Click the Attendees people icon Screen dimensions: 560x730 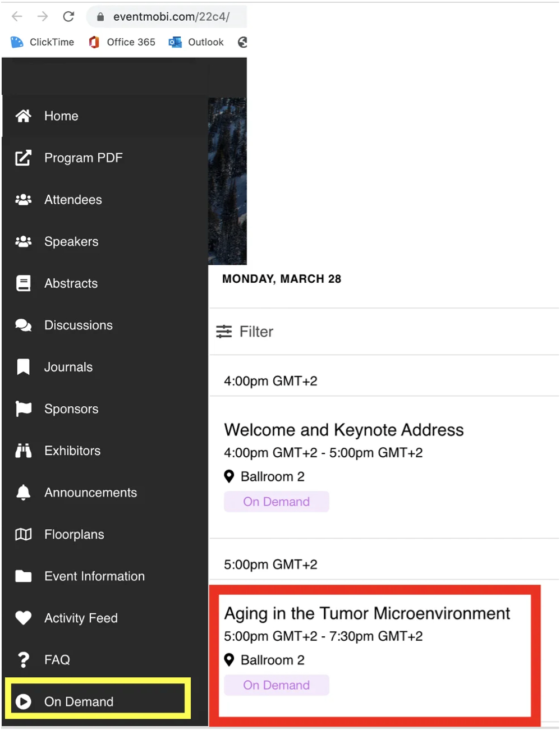pos(23,200)
